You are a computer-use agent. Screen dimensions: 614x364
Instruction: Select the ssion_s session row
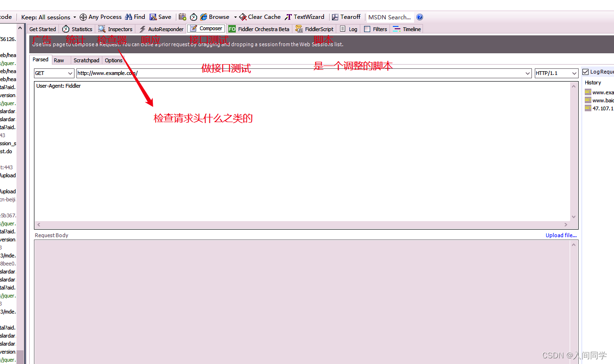click(x=8, y=143)
